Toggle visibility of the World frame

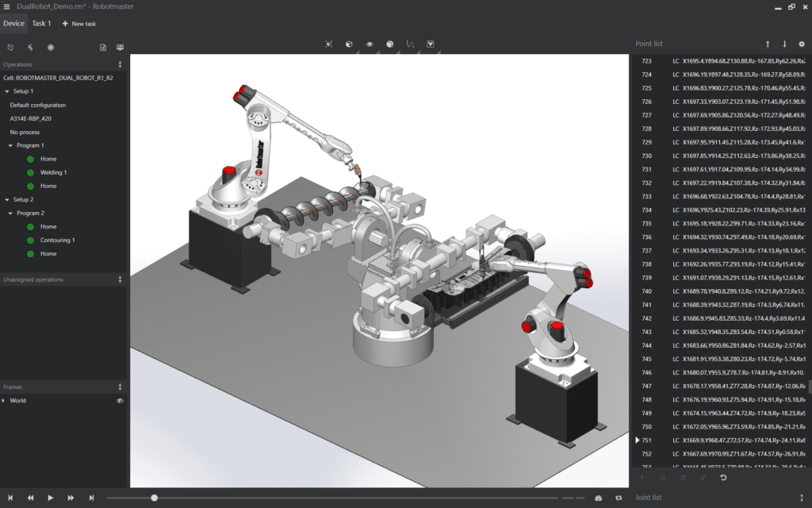coord(121,401)
